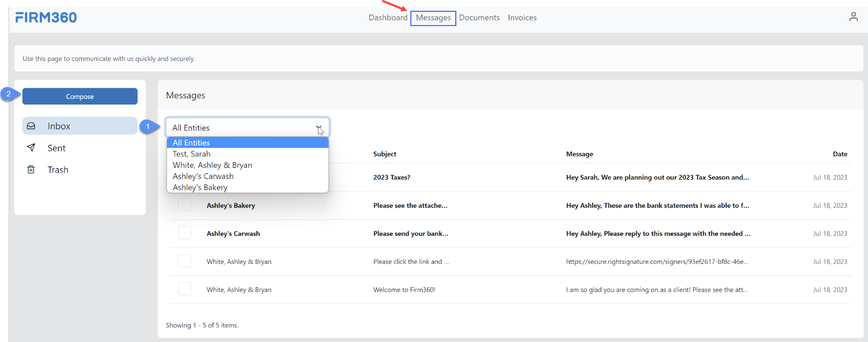Click the Inbox tray icon
Screen dimensions: 868x342
(x=31, y=126)
